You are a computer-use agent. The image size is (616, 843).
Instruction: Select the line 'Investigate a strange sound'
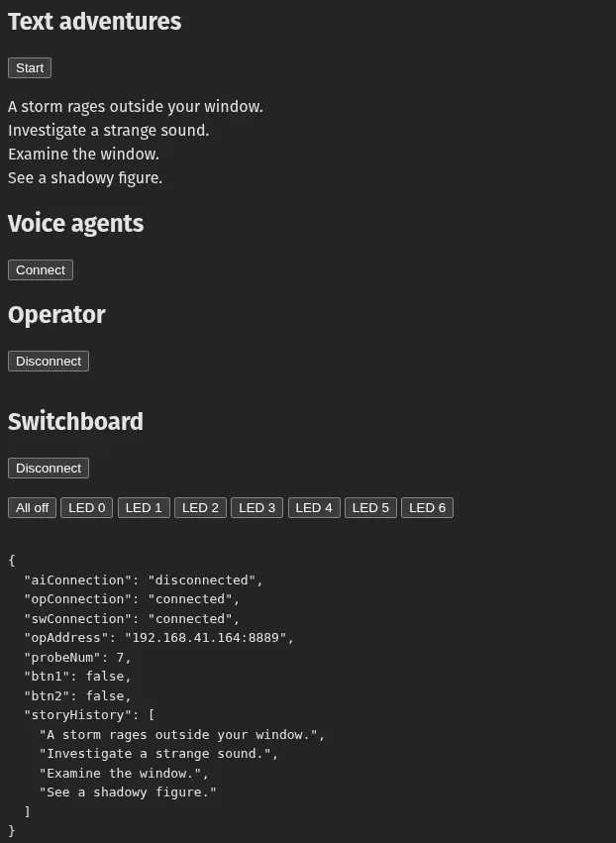(x=108, y=130)
